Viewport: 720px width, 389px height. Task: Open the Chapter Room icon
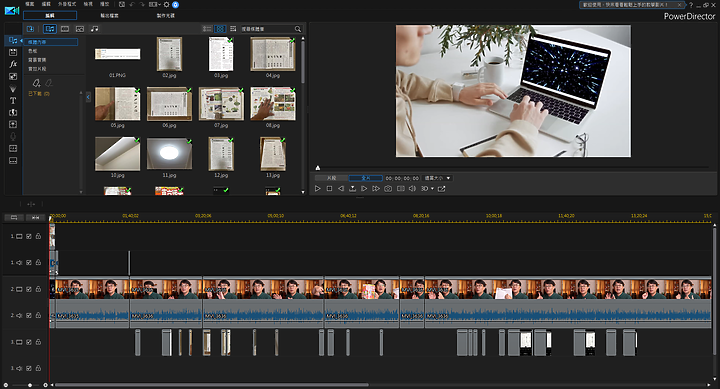point(13,148)
